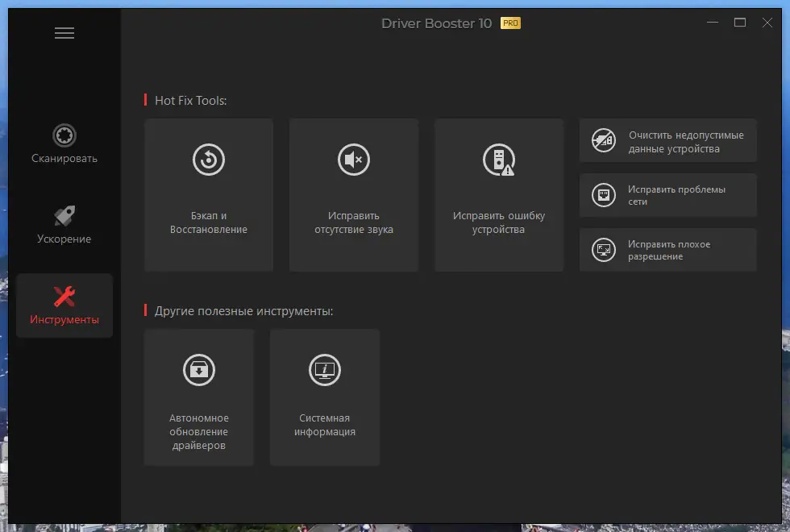Click the red Инструменты wrench icon
This screenshot has width=790, height=532.
64,297
